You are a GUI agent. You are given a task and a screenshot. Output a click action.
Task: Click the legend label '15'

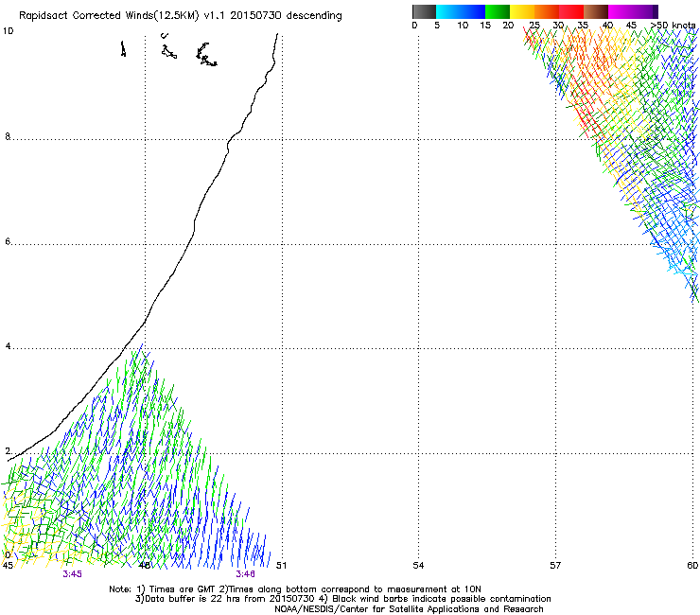coord(485,26)
